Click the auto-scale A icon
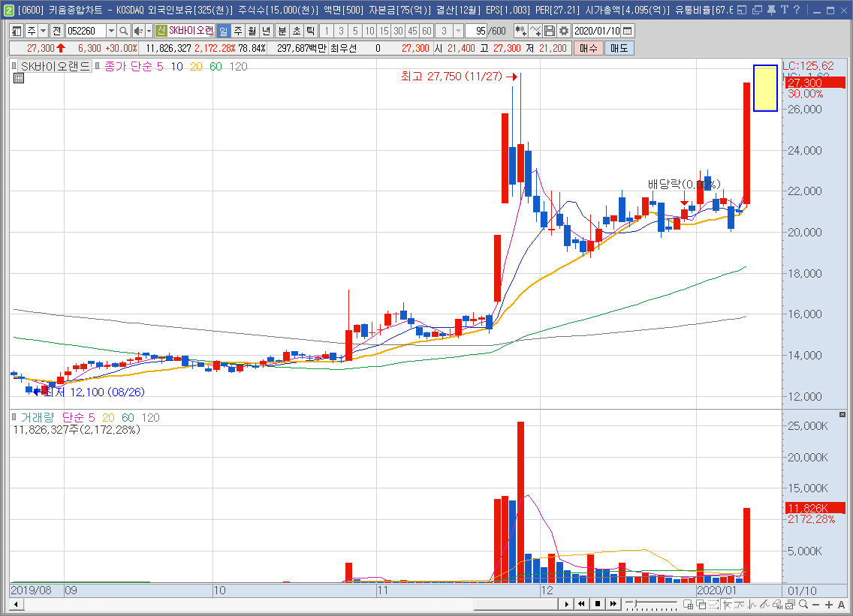The image size is (853, 616). click(x=842, y=605)
